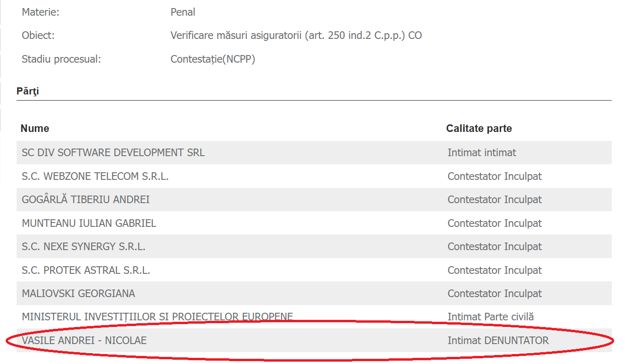Click Intimat Parte civilă quality cell
The height and width of the screenshot is (364, 626).
pos(491,317)
